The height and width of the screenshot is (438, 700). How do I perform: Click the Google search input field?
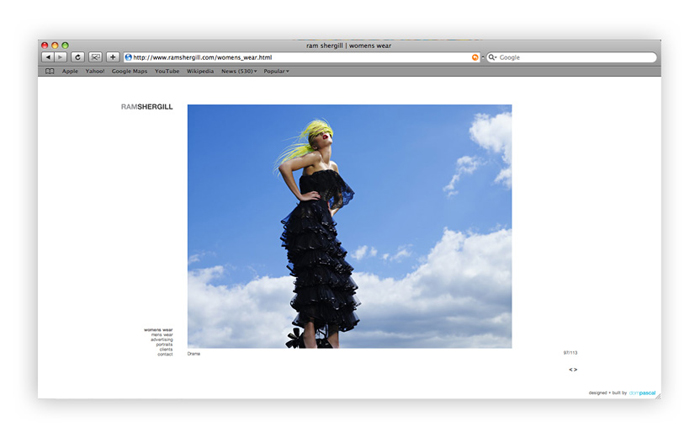click(x=576, y=57)
